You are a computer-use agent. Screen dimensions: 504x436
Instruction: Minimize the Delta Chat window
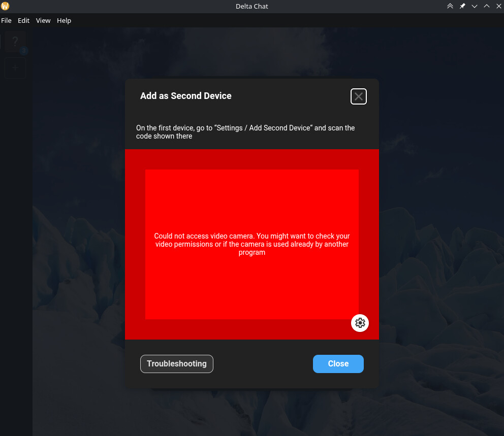coord(475,7)
